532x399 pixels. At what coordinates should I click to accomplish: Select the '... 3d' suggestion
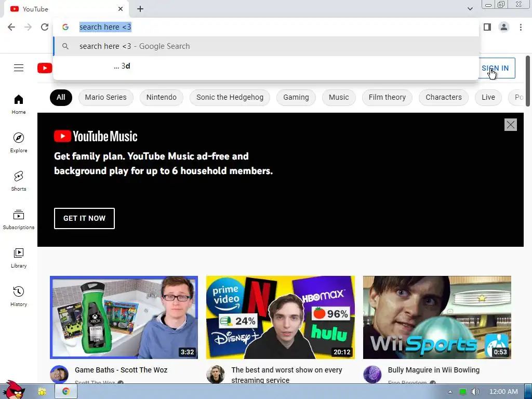click(266, 66)
